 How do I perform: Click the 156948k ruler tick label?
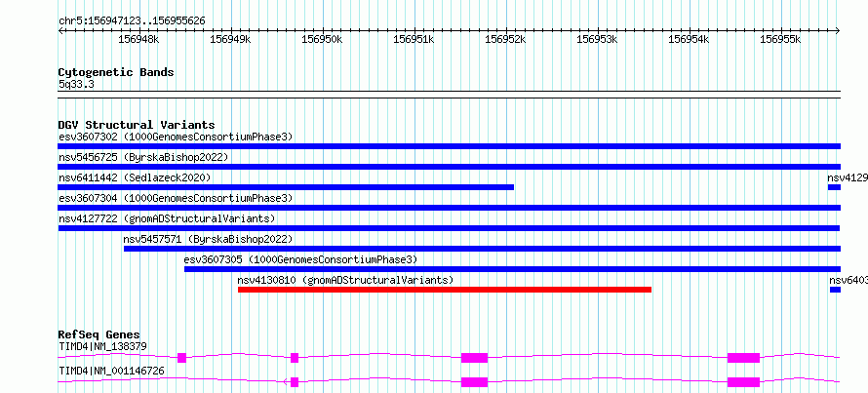click(138, 40)
